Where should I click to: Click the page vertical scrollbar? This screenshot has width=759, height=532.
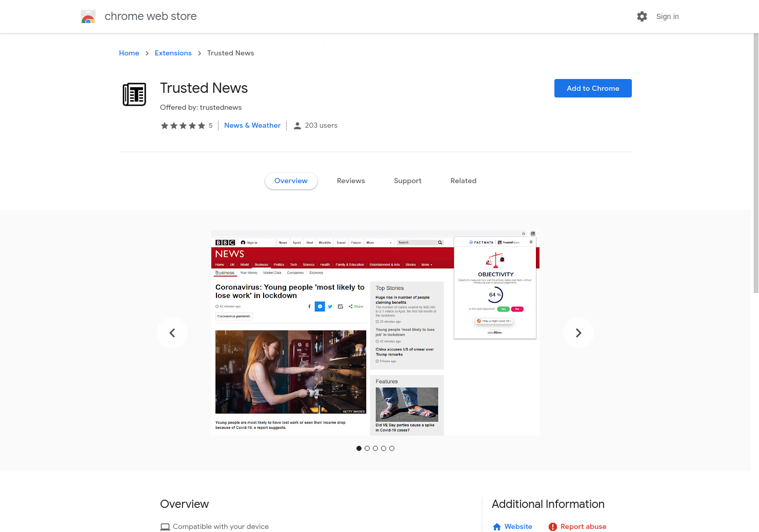click(756, 163)
